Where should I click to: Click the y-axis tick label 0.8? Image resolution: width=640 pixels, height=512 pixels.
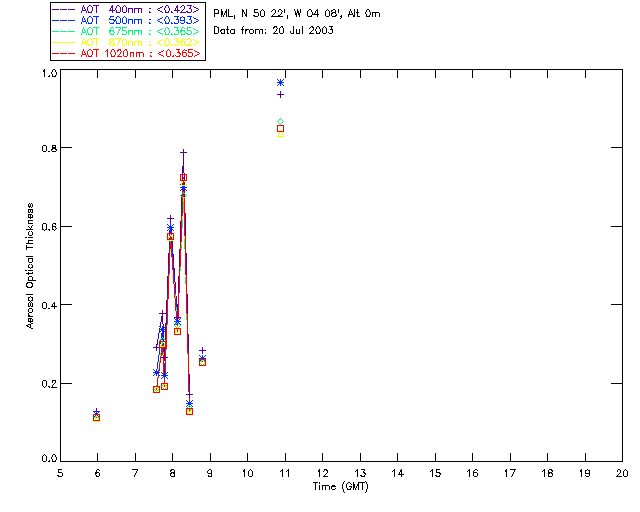point(49,148)
